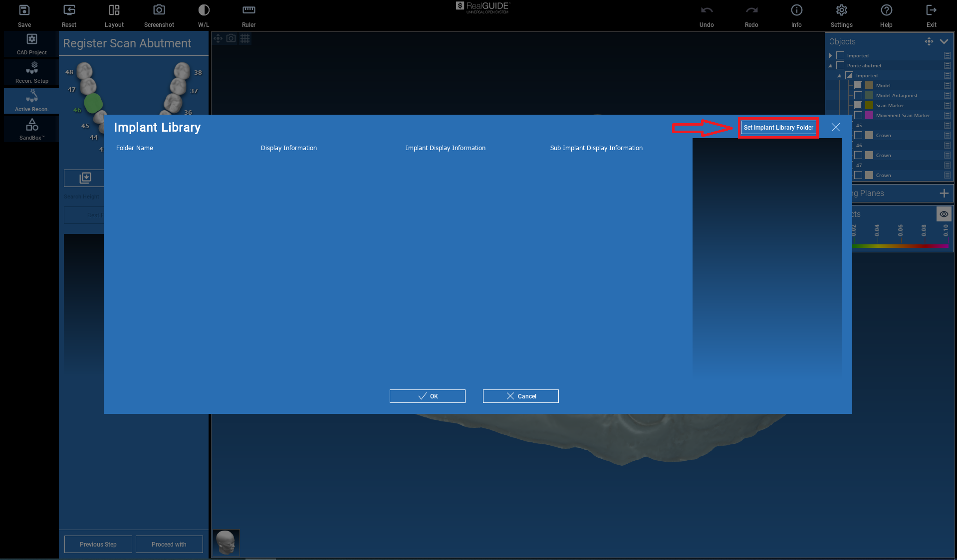The image size is (957, 560).
Task: Switch to the SandBox sidebar tab
Action: [31, 129]
